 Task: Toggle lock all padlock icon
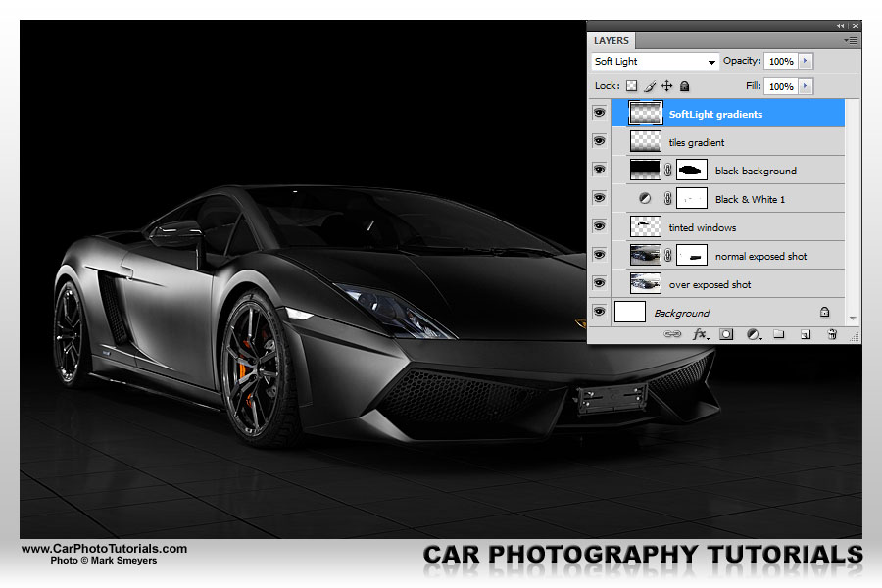pyautogui.click(x=685, y=86)
